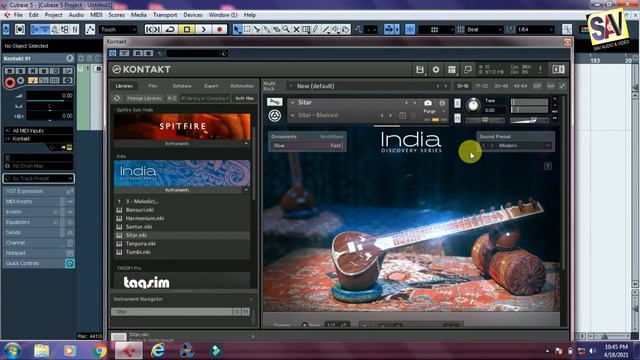Select Tumbi.nki in the list
The width and height of the screenshot is (640, 360).
coord(138,252)
